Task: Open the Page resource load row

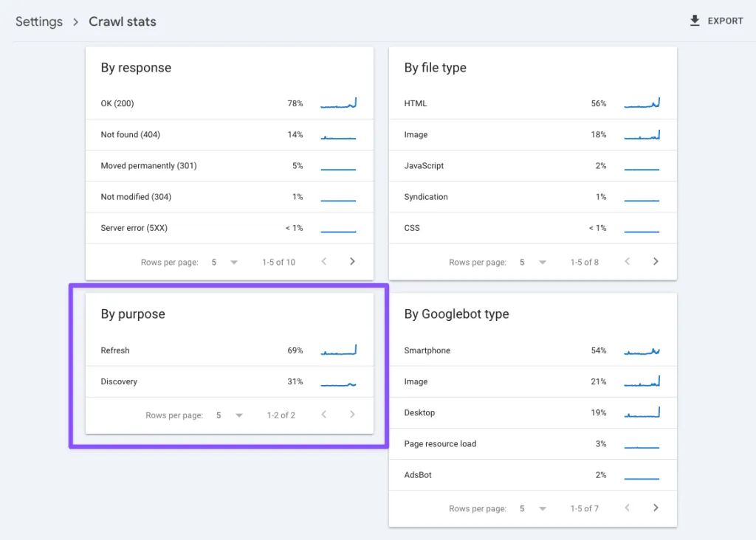Action: [533, 443]
